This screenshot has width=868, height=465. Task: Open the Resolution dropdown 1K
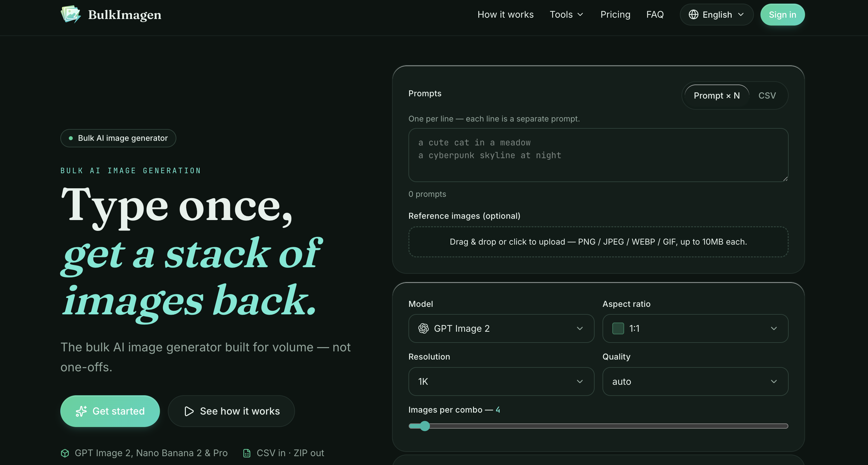[x=501, y=381]
